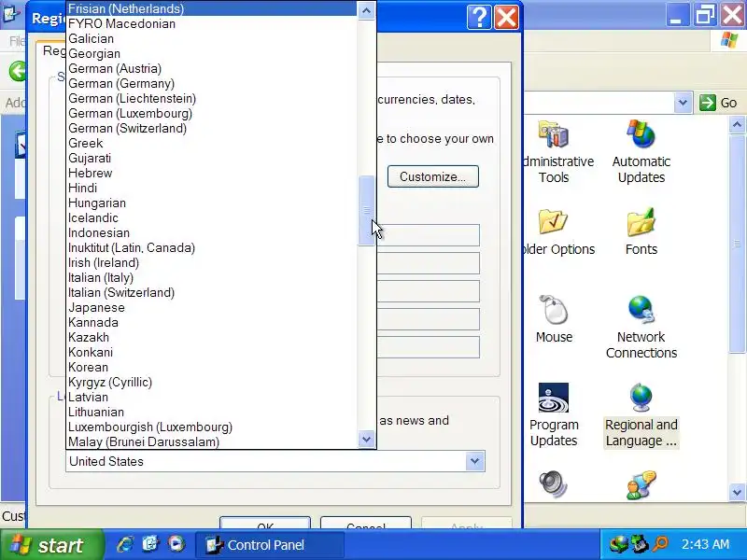747x560 pixels.
Task: Select German (Switzerland) in the list
Action: [212, 128]
